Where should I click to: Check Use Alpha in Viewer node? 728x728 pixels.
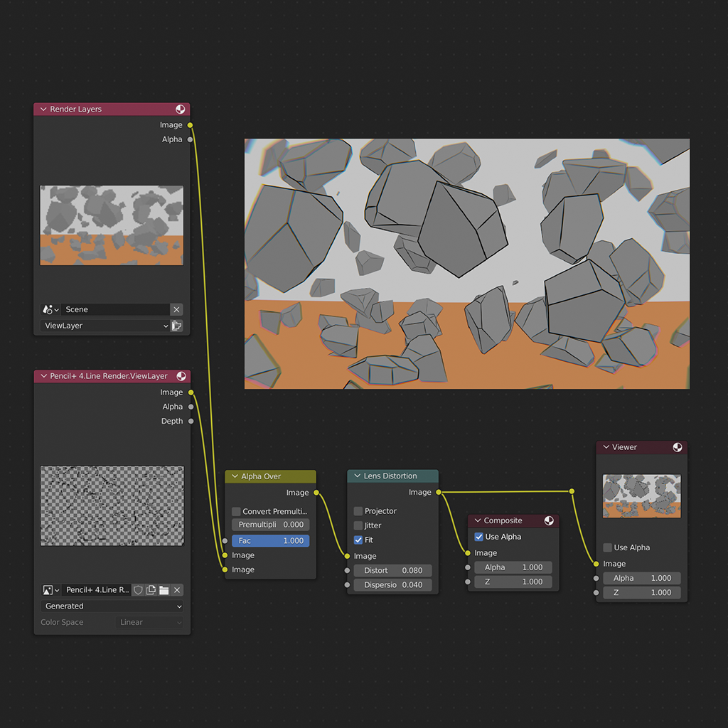click(607, 547)
